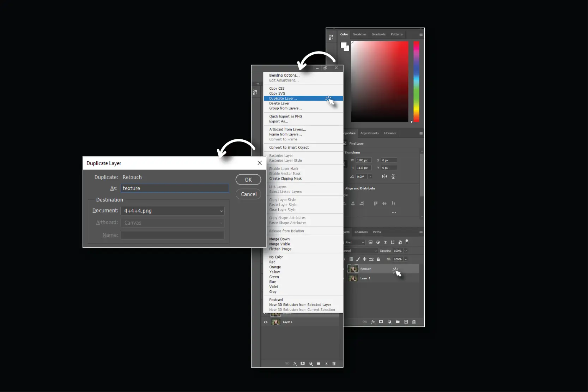This screenshot has height=392, width=588.
Task: Click Align bottom edges icon
Action: pyautogui.click(x=393, y=204)
